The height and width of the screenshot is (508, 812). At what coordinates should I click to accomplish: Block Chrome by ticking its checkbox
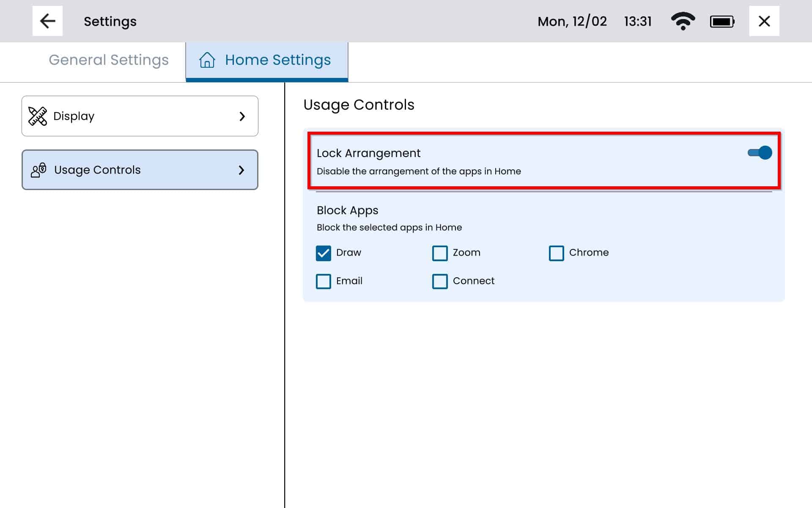(x=556, y=253)
